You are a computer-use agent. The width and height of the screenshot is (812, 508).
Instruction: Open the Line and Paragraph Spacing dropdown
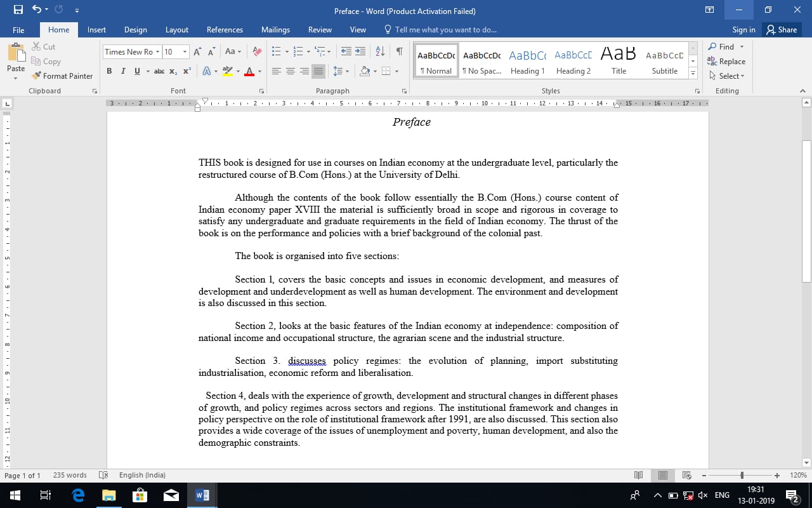point(341,71)
